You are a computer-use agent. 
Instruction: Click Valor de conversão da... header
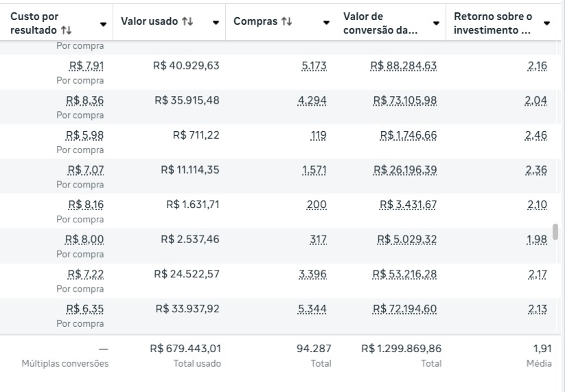(380, 23)
